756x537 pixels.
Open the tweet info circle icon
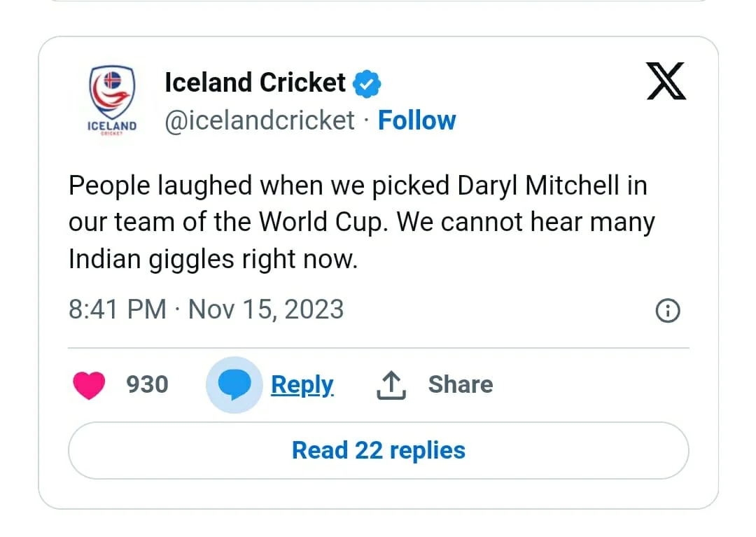[x=668, y=310]
